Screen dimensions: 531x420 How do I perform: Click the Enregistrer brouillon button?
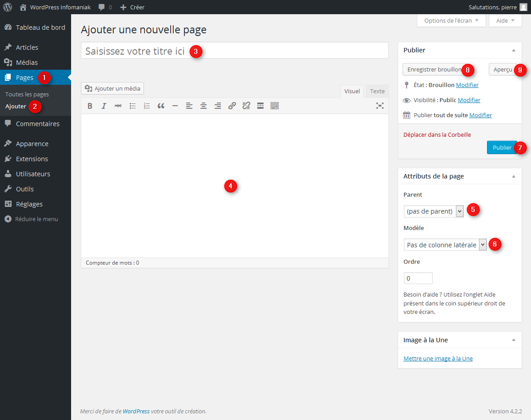point(434,70)
